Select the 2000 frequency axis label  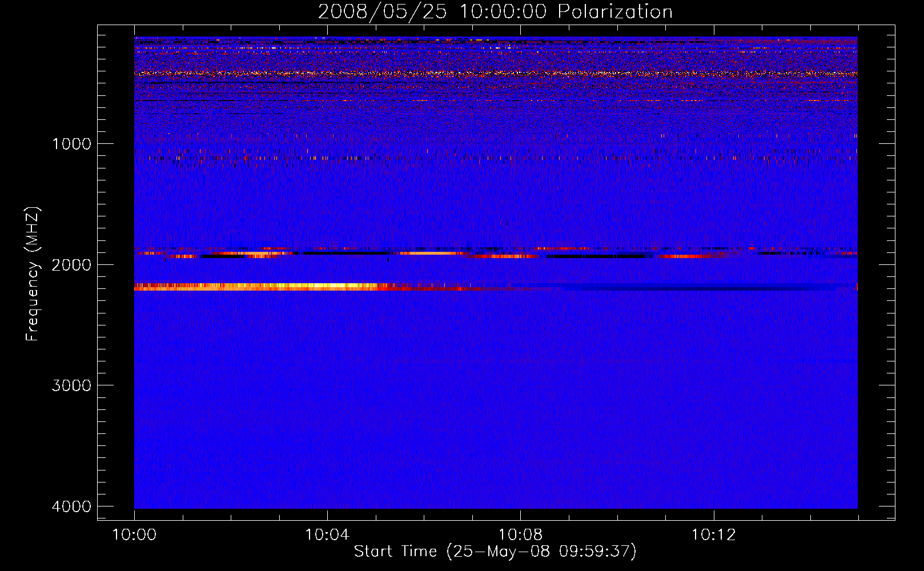pyautogui.click(x=71, y=265)
